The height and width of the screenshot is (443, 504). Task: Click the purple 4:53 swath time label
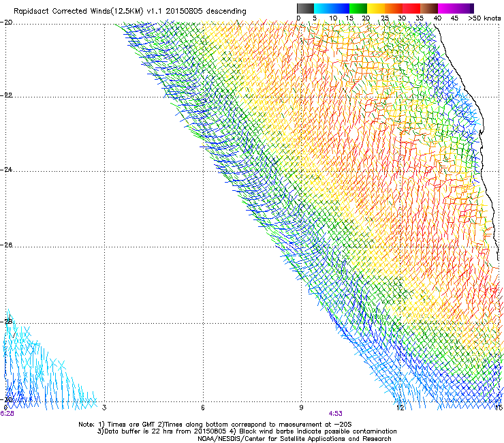click(x=335, y=414)
